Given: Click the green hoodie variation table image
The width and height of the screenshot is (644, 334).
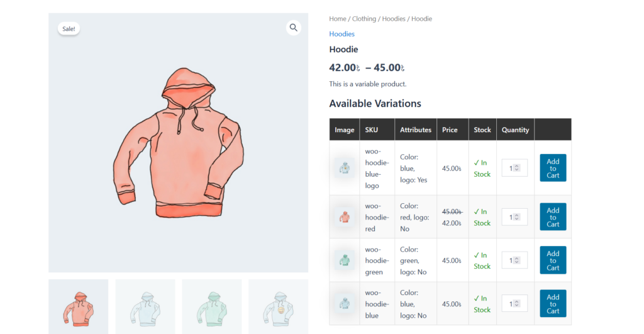Looking at the screenshot, I should point(344,260).
